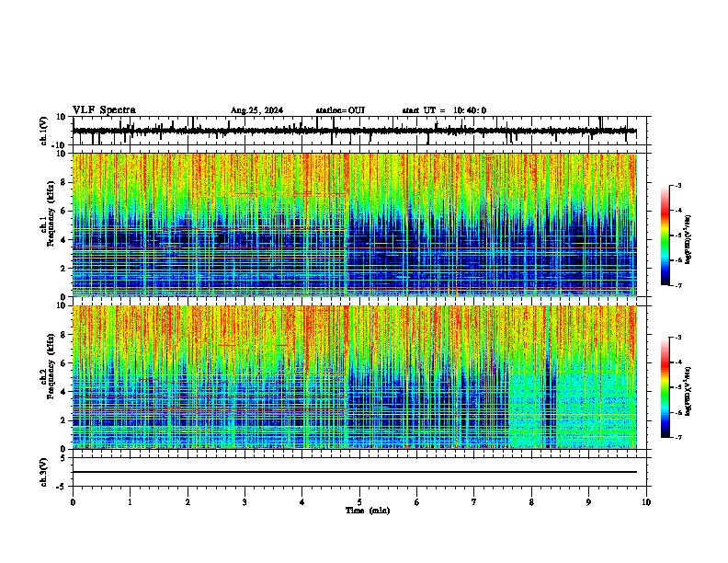
Task: Click time axis tick label '4'
Action: pos(302,502)
